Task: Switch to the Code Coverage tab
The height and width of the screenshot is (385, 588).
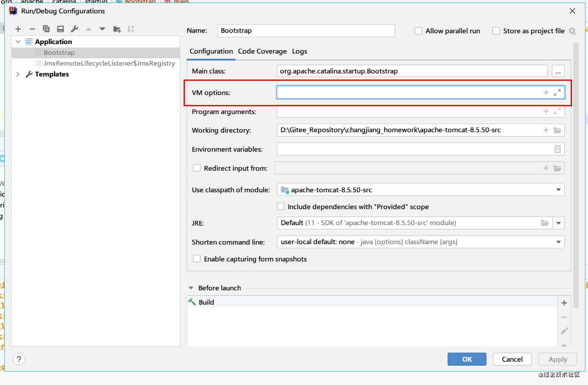Action: 262,51
